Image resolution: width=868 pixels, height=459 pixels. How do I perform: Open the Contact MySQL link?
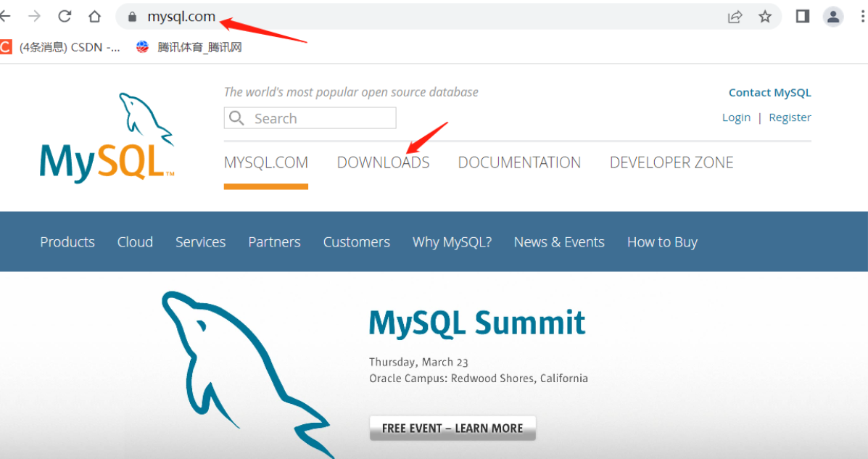click(769, 93)
